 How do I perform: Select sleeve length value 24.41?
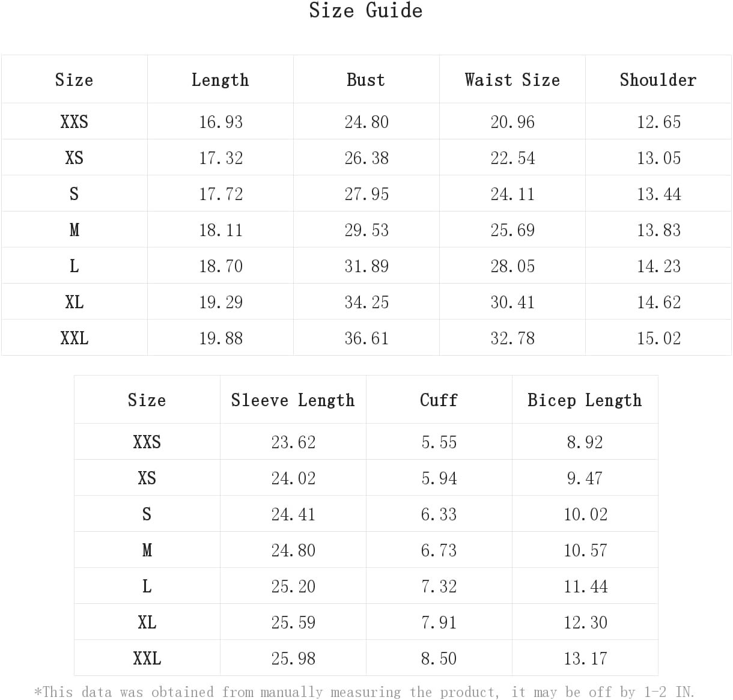coord(293,514)
